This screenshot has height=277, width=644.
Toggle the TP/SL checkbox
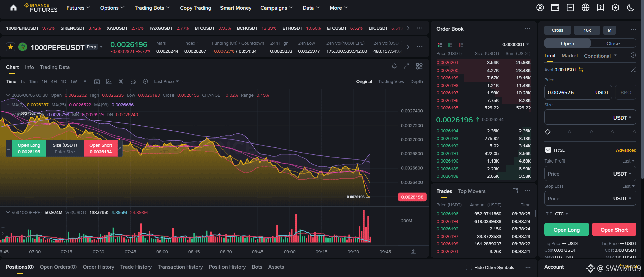548,150
